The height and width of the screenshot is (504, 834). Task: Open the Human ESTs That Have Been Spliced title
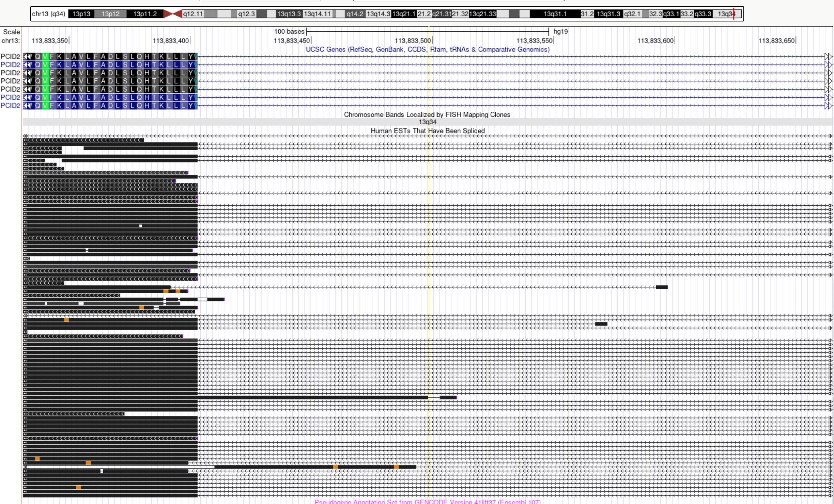[x=427, y=131]
